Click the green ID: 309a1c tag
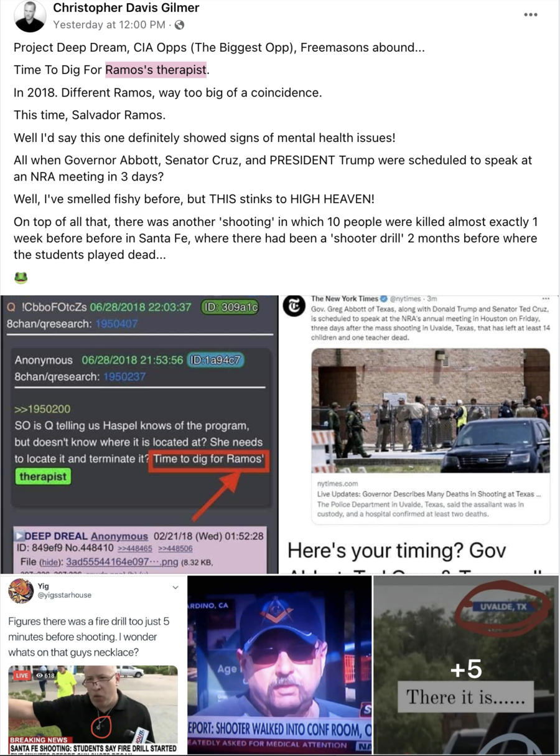560x756 pixels. [x=229, y=307]
